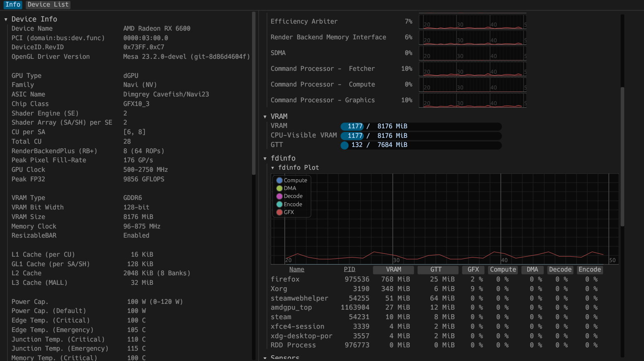Click the VRAM usage gauge indicator

(352, 126)
